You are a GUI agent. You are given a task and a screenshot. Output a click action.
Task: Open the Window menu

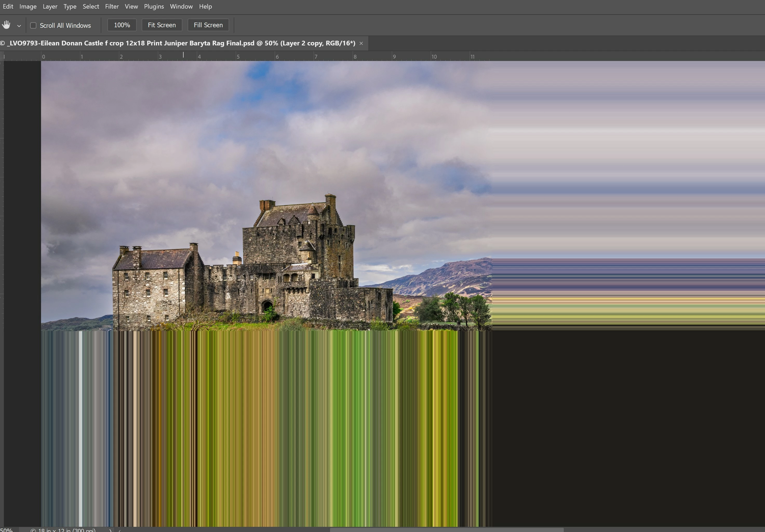pyautogui.click(x=181, y=6)
